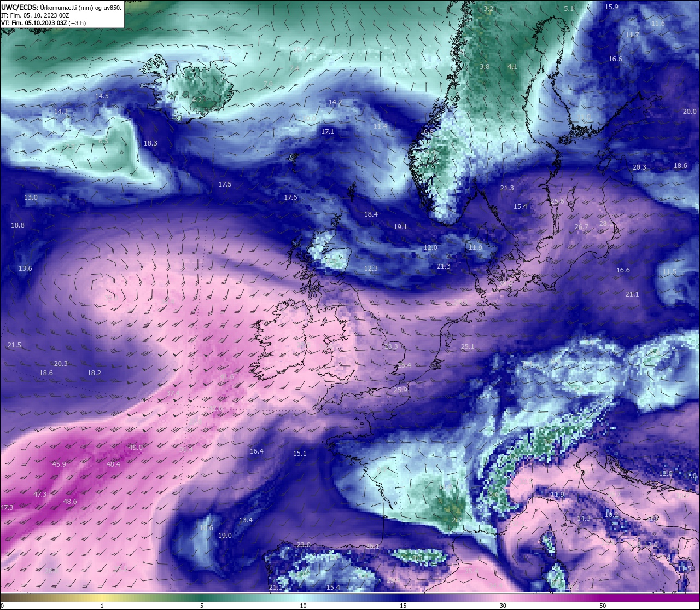
Task: Click the 45.9 value label
Action: tap(59, 464)
